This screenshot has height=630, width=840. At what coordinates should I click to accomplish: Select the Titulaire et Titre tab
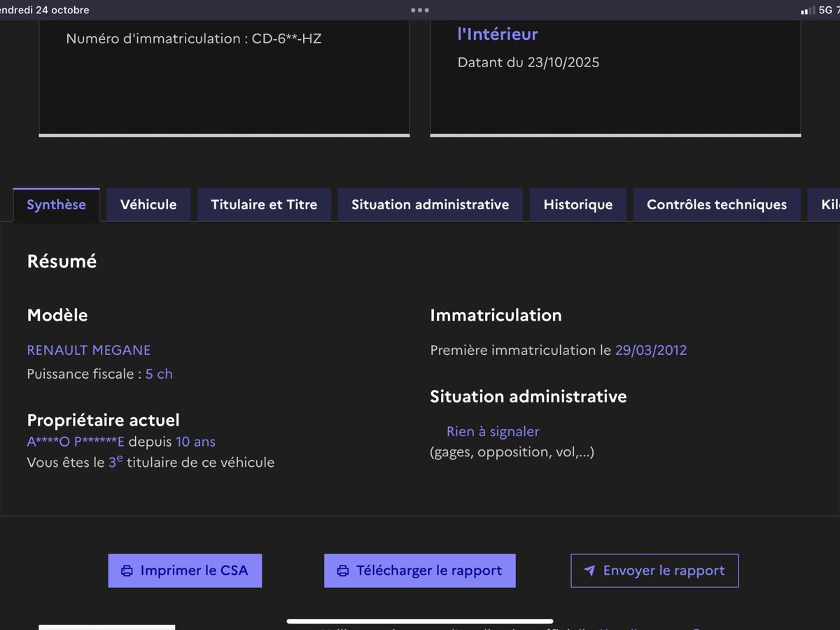tap(264, 205)
